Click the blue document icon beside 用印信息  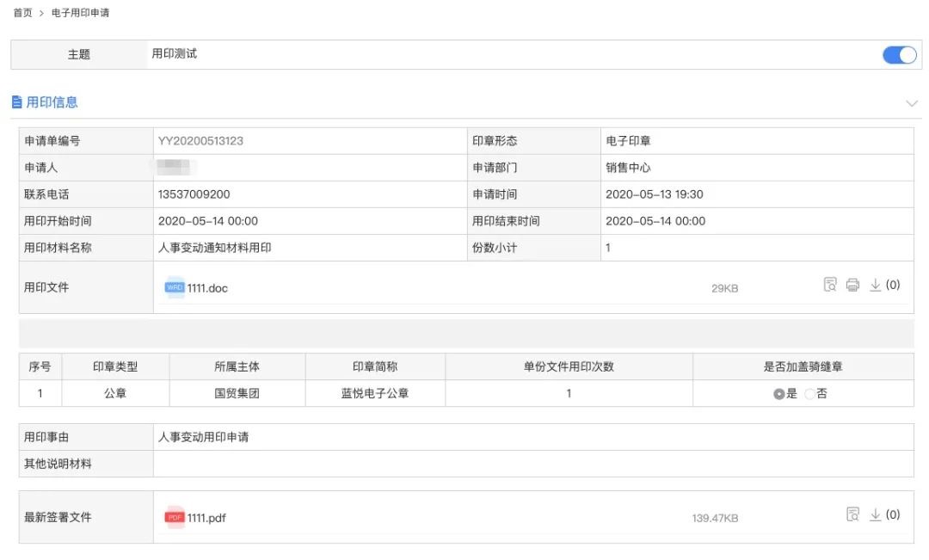coord(19,102)
